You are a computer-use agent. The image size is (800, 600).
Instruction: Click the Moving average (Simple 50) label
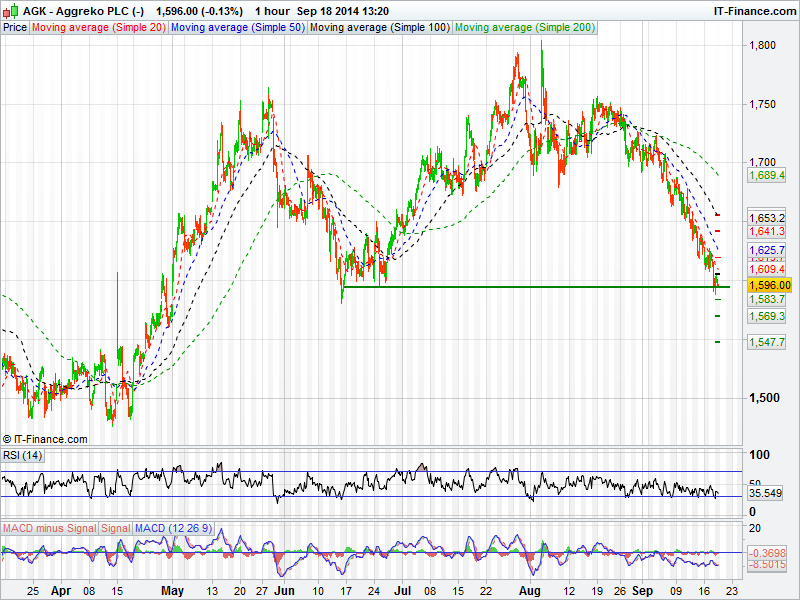click(x=238, y=28)
